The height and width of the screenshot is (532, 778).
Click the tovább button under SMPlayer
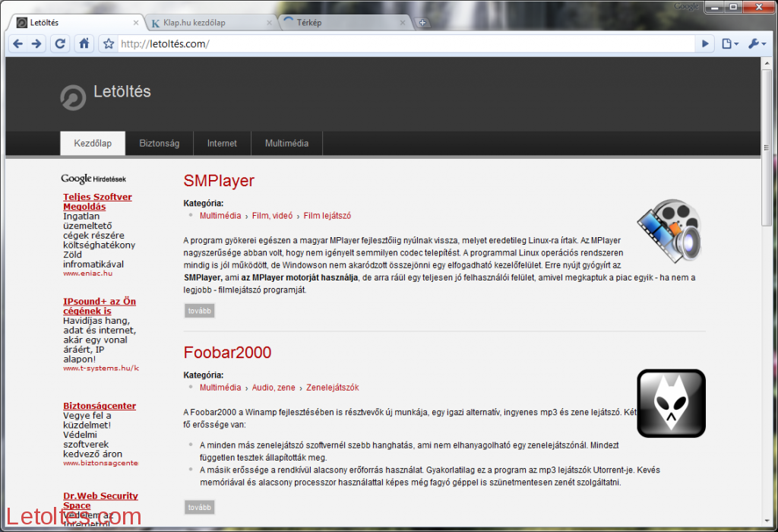[x=200, y=311]
